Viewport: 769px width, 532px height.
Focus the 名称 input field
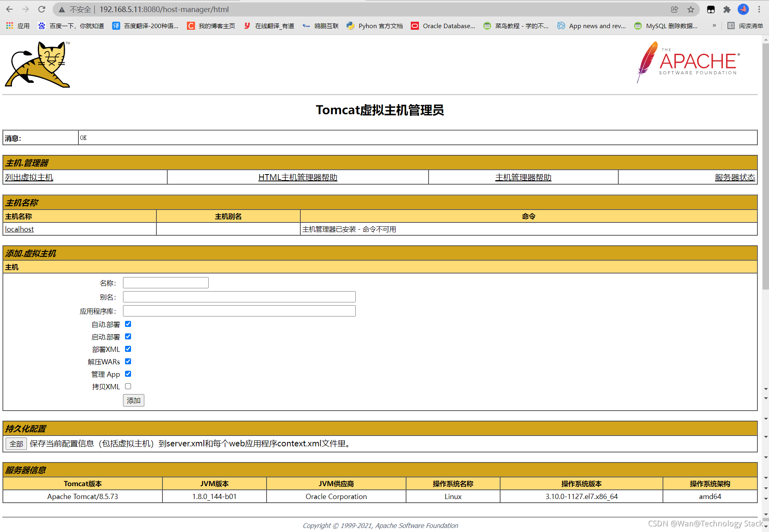[x=166, y=283]
